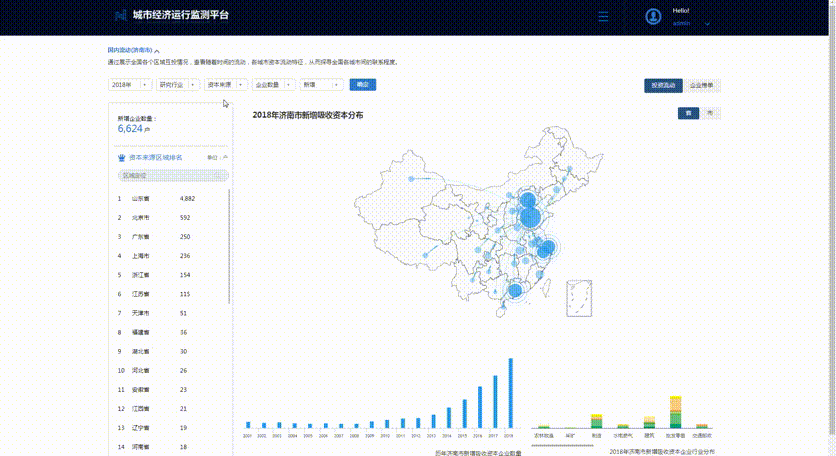Click the 2017 bar in yearly chart
Viewport: 836px width, 456px height.
[x=495, y=402]
